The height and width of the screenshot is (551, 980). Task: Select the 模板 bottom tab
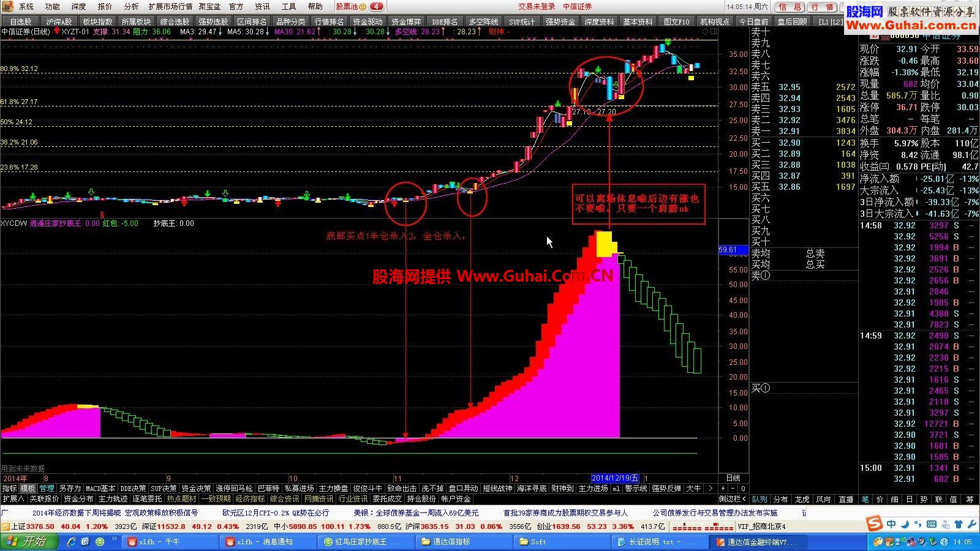28,489
